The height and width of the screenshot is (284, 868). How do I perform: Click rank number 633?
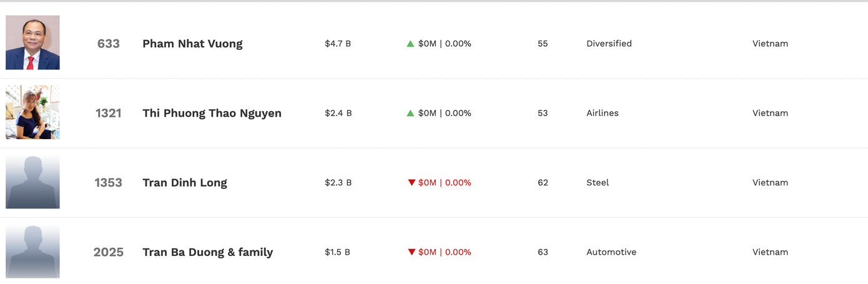pyautogui.click(x=108, y=44)
